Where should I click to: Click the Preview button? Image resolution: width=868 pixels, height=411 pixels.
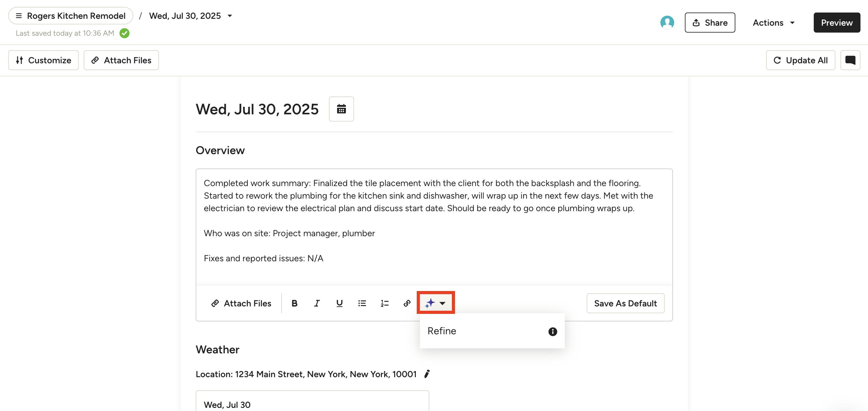pos(837,23)
